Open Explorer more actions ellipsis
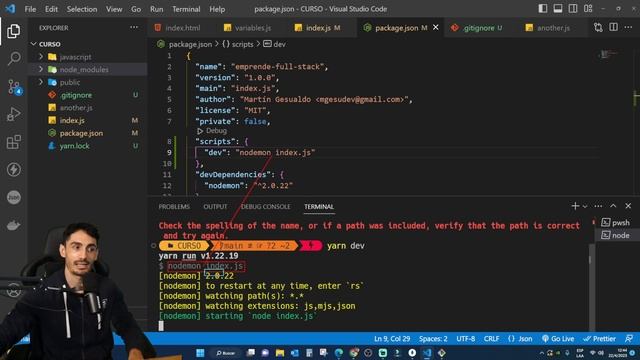640x360 pixels. [134, 27]
